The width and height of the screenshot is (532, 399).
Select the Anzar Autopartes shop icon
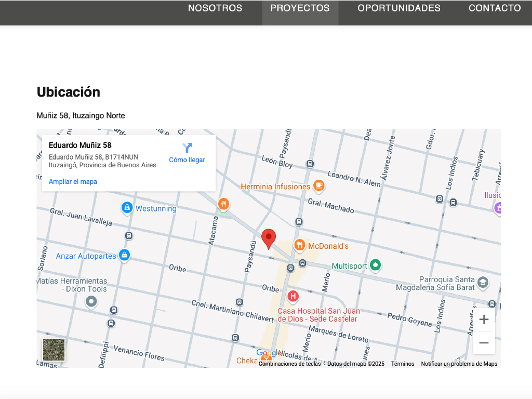tap(124, 255)
